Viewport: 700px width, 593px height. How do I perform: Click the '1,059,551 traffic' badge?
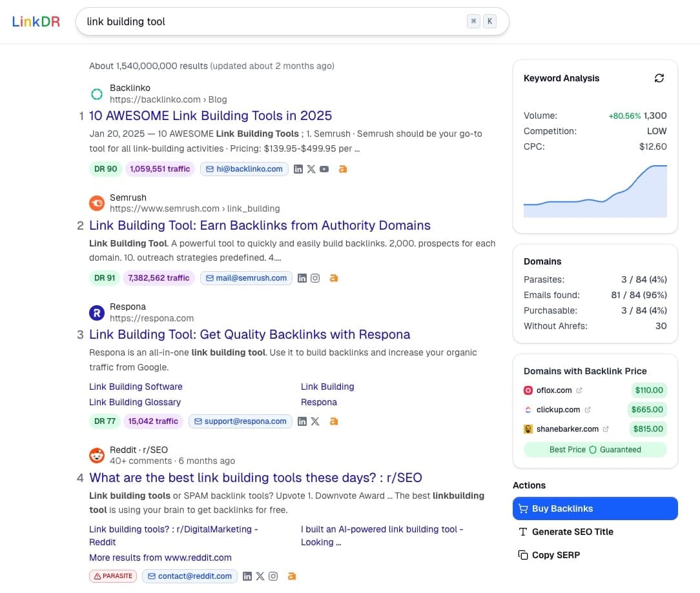160,169
